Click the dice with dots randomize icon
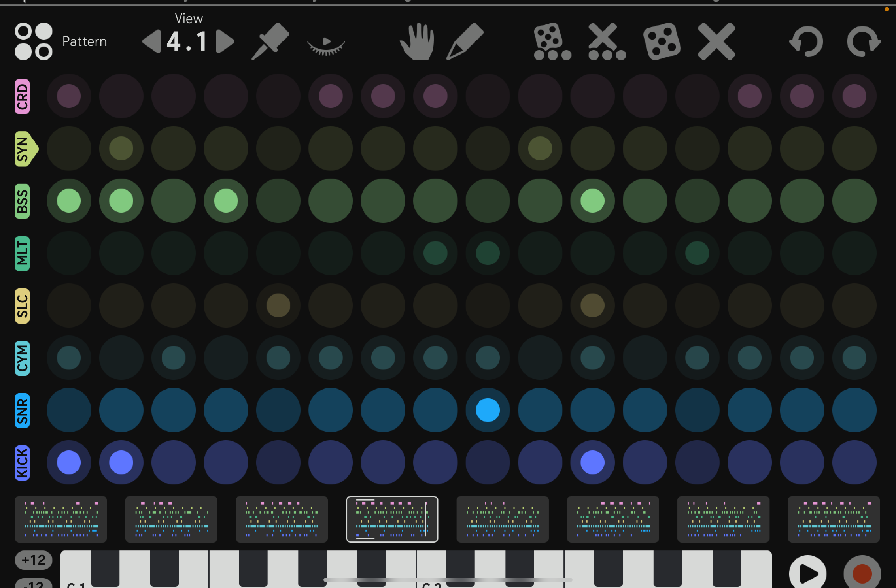 coord(552,41)
